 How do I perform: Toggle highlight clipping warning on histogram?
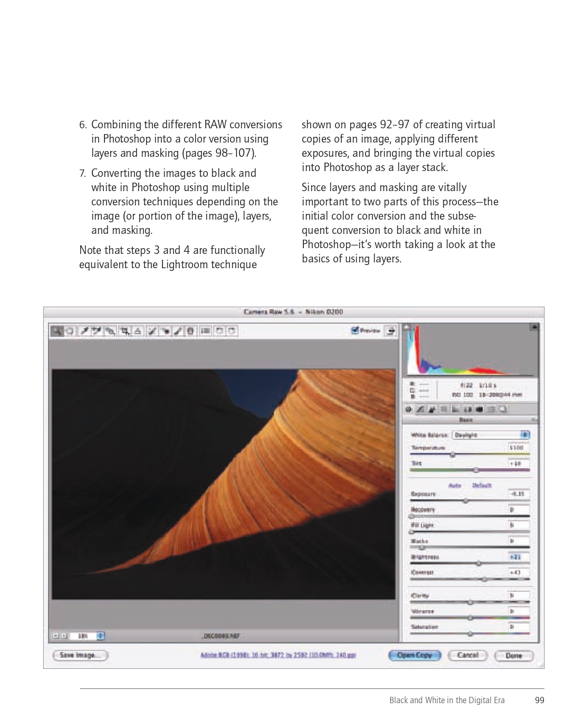pyautogui.click(x=534, y=327)
